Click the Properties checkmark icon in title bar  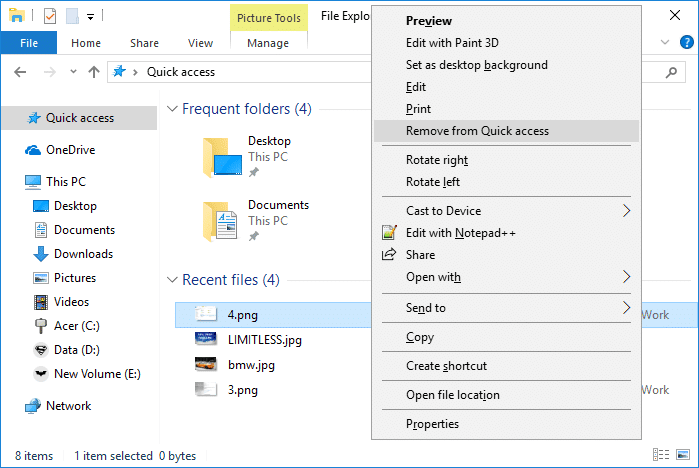(x=50, y=16)
